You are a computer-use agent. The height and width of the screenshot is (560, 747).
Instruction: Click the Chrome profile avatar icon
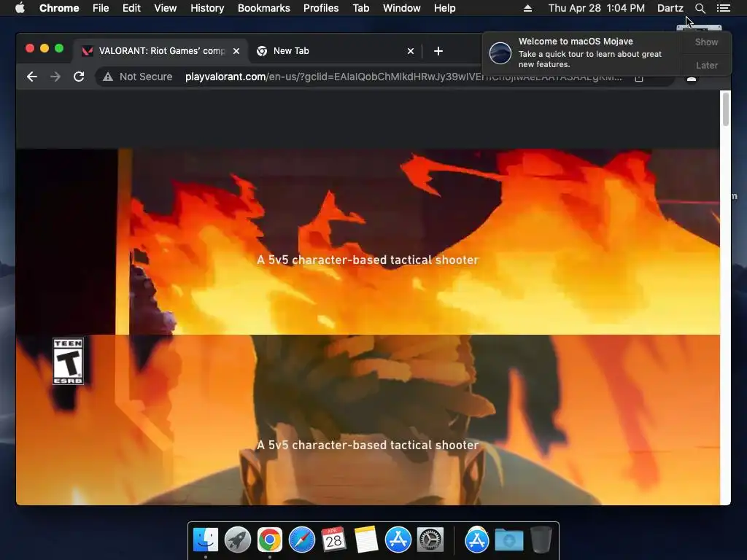[x=692, y=79]
